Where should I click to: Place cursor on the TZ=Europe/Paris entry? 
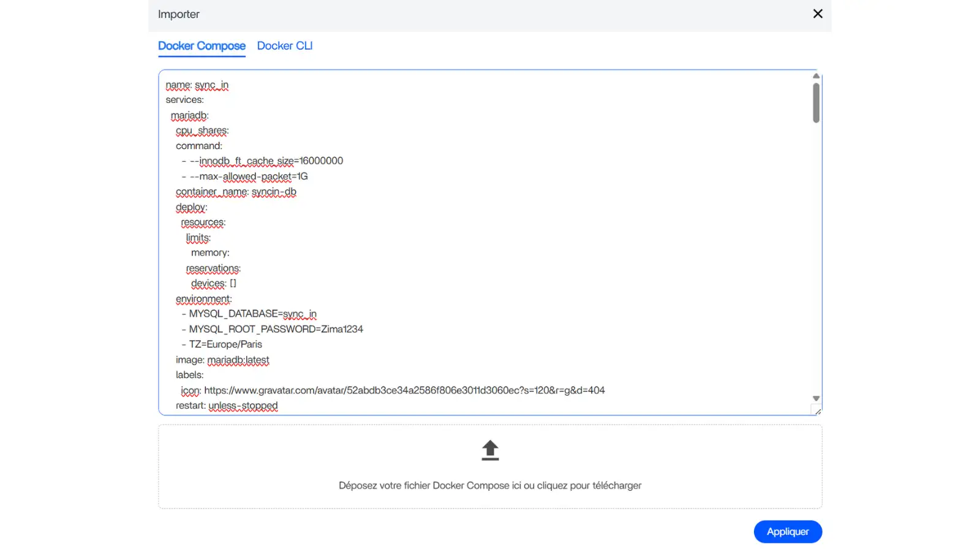pos(225,344)
